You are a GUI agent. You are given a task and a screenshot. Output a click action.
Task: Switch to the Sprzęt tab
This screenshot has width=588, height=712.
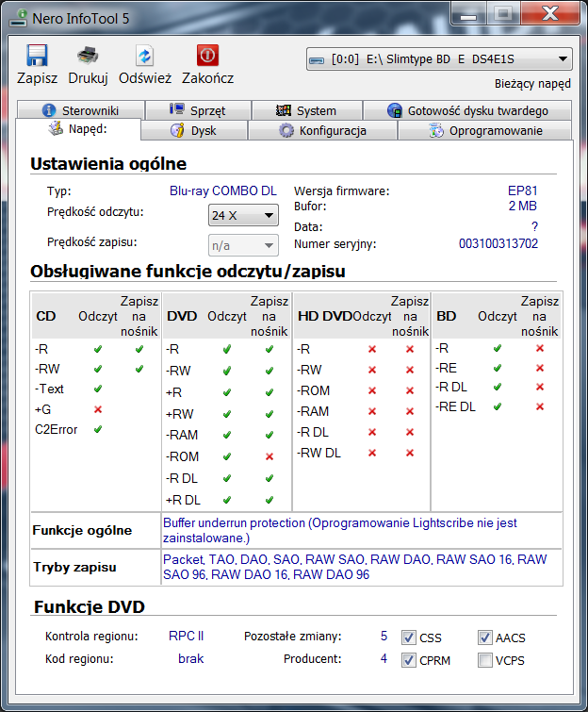[198, 110]
